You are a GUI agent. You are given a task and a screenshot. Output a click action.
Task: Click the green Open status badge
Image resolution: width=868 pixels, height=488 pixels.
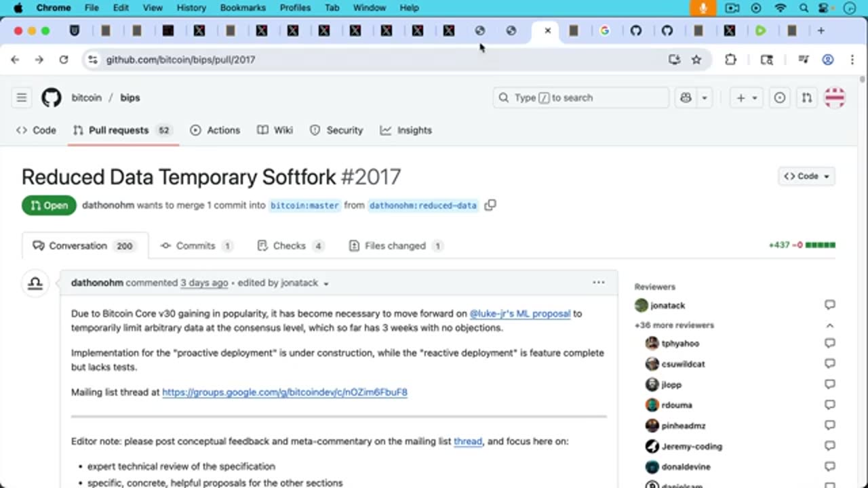pos(49,205)
